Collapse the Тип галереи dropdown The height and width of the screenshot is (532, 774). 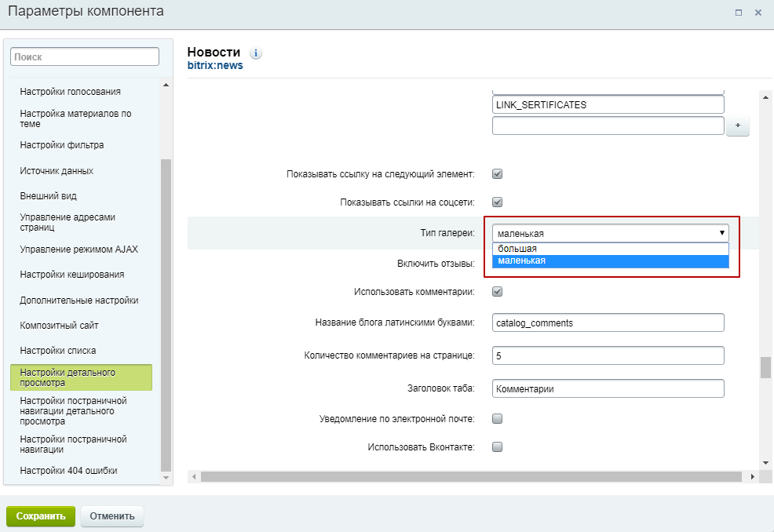click(x=610, y=233)
